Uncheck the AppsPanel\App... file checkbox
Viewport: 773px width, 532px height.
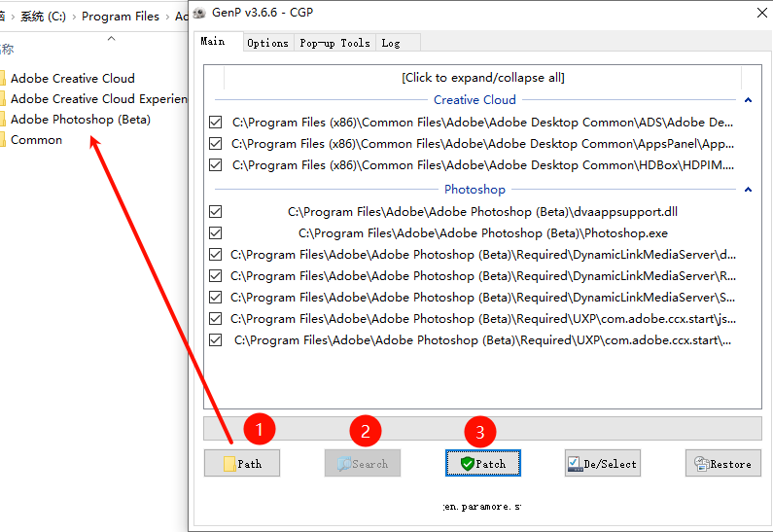click(x=216, y=144)
